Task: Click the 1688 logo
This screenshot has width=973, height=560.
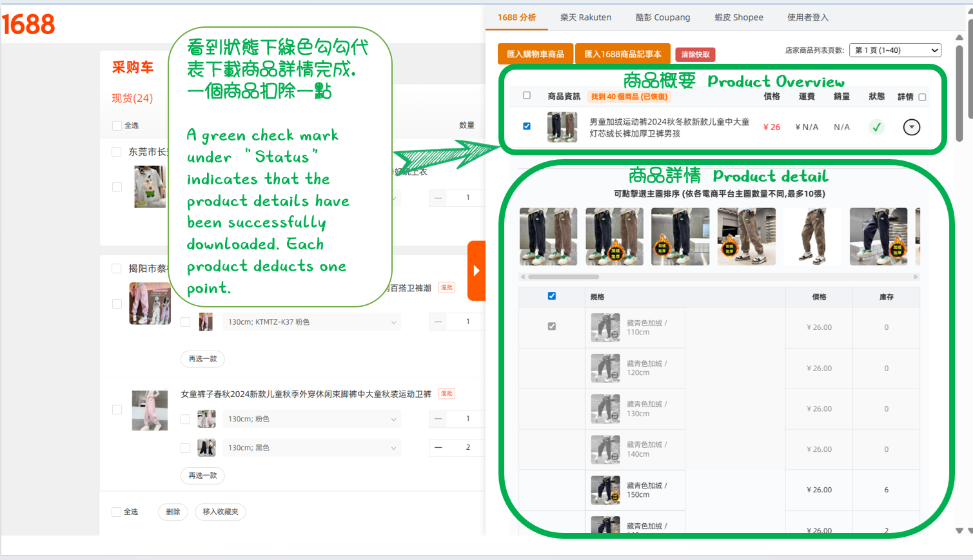Action: pos(29,25)
